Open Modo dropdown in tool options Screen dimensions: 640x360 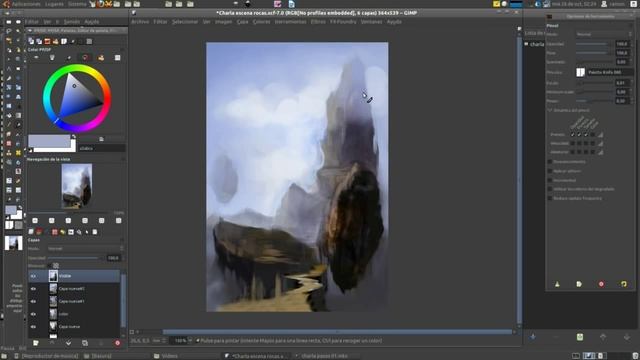click(604, 34)
